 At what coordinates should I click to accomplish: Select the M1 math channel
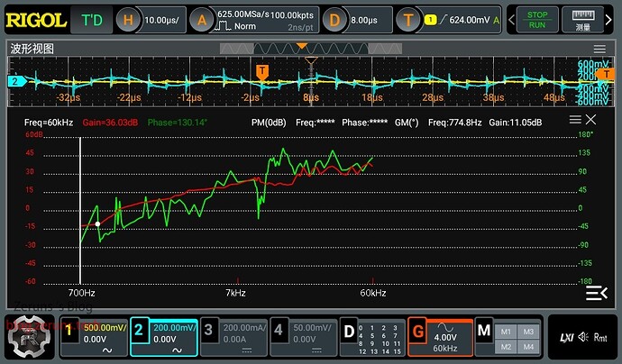point(506,329)
